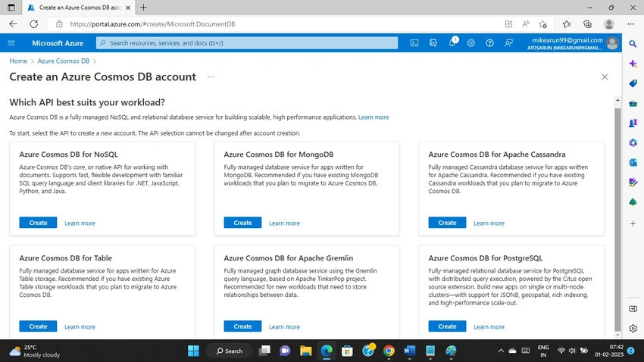Open a new browser tab
Image resolution: width=644 pixels, height=362 pixels.
(143, 8)
